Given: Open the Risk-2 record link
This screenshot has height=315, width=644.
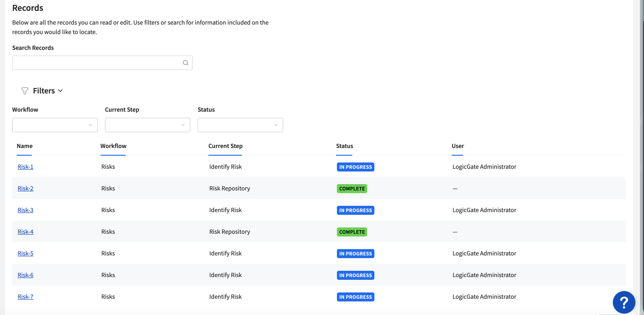Looking at the screenshot, I should (25, 188).
